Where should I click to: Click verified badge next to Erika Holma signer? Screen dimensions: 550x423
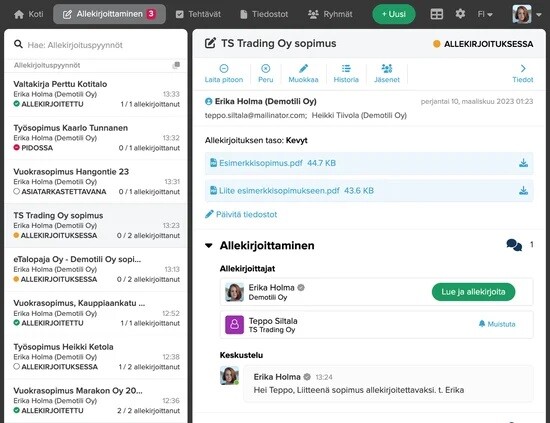pyautogui.click(x=301, y=288)
